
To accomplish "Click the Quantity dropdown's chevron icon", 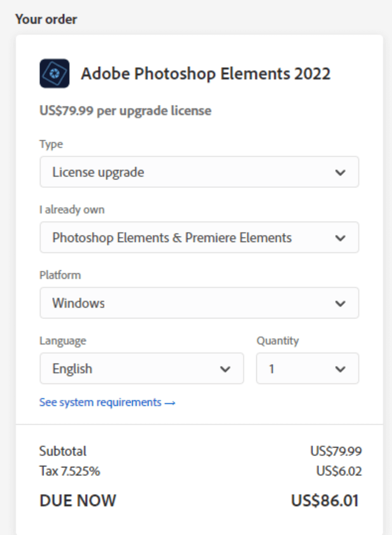I will pyautogui.click(x=341, y=369).
